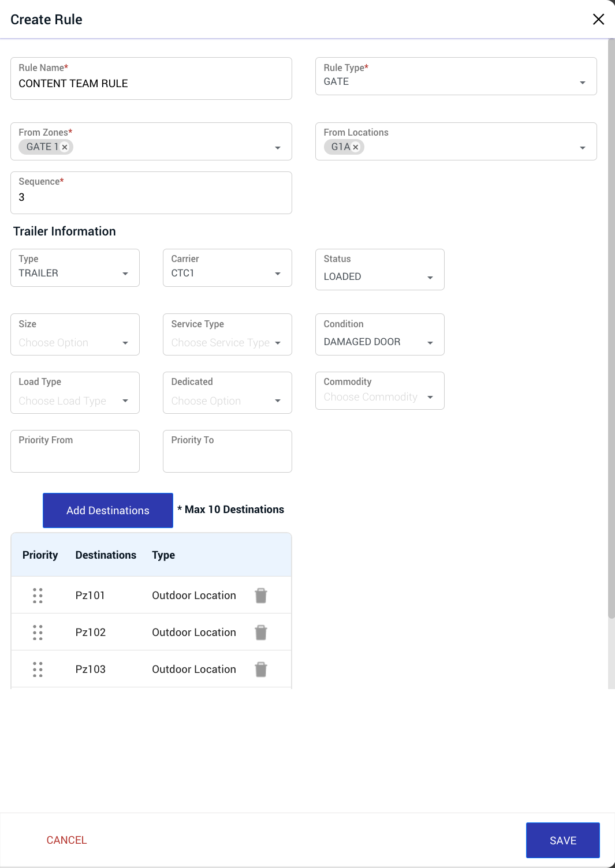Select the Pz103 destination text
This screenshot has width=615, height=868.
click(91, 669)
